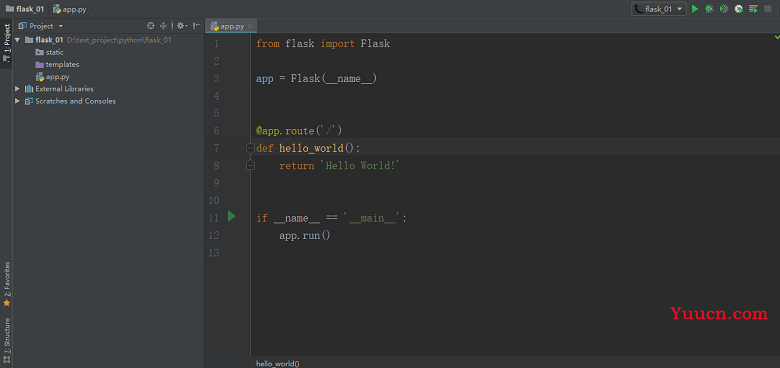Viewport: 780px width, 368px height.
Task: Click the if __name__ == '__main__' line
Action: 331,218
